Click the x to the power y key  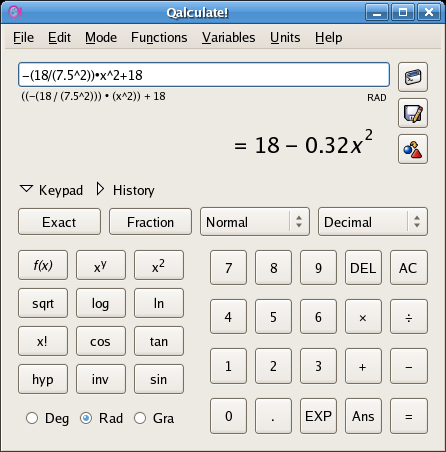pyautogui.click(x=101, y=265)
